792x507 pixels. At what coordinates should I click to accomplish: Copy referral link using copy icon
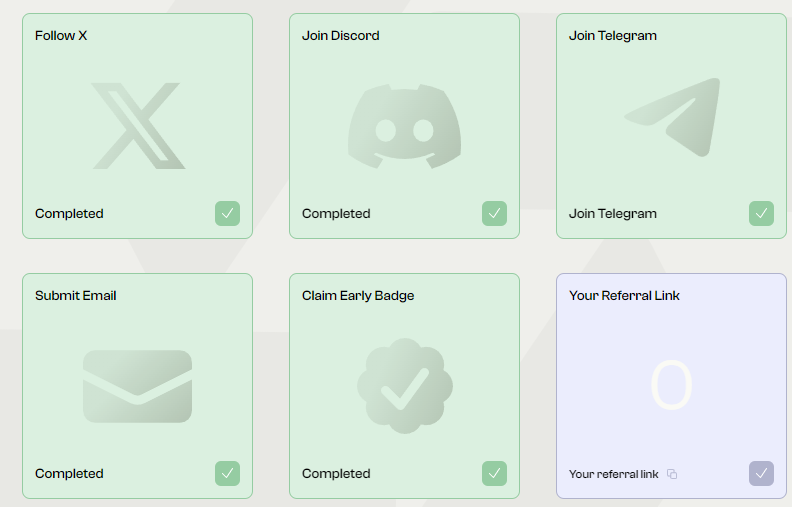coord(672,474)
